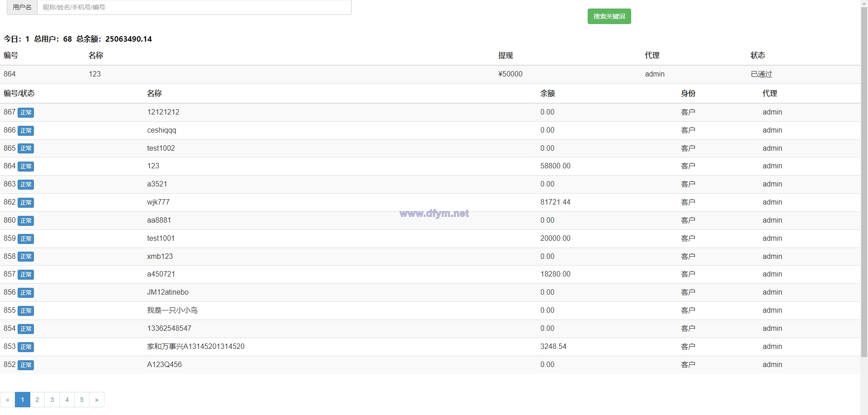Click the 状态 column header
The height and width of the screenshot is (415, 868).
tap(758, 55)
